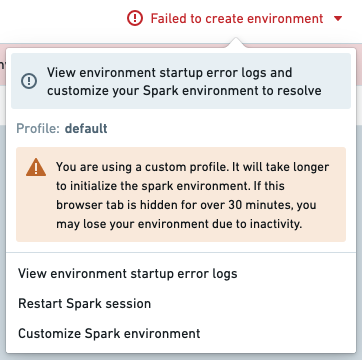Click the info circle icon in blue callout

[x=29, y=81]
